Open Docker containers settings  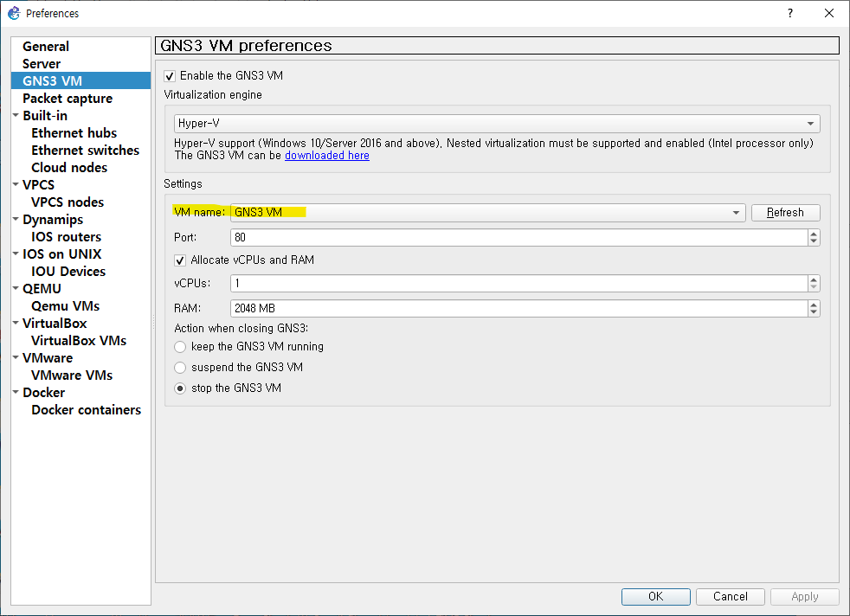(x=87, y=410)
